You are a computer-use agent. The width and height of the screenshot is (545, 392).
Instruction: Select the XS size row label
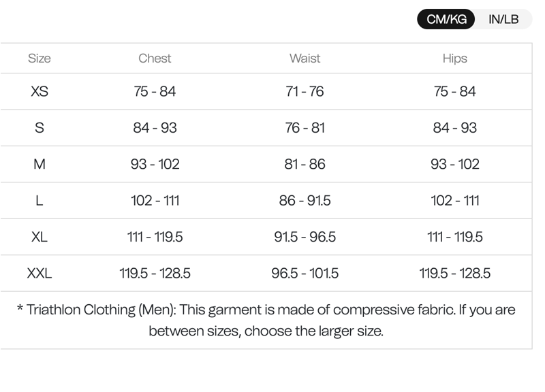[x=40, y=91]
